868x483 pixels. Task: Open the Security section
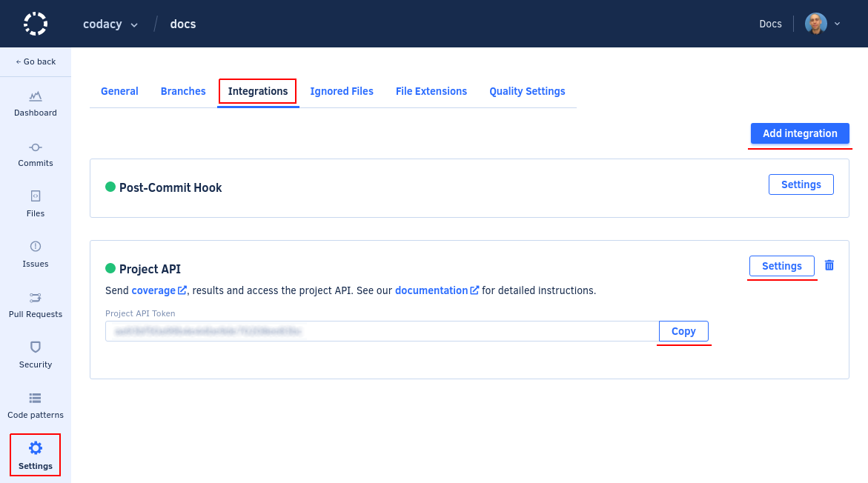tap(35, 356)
